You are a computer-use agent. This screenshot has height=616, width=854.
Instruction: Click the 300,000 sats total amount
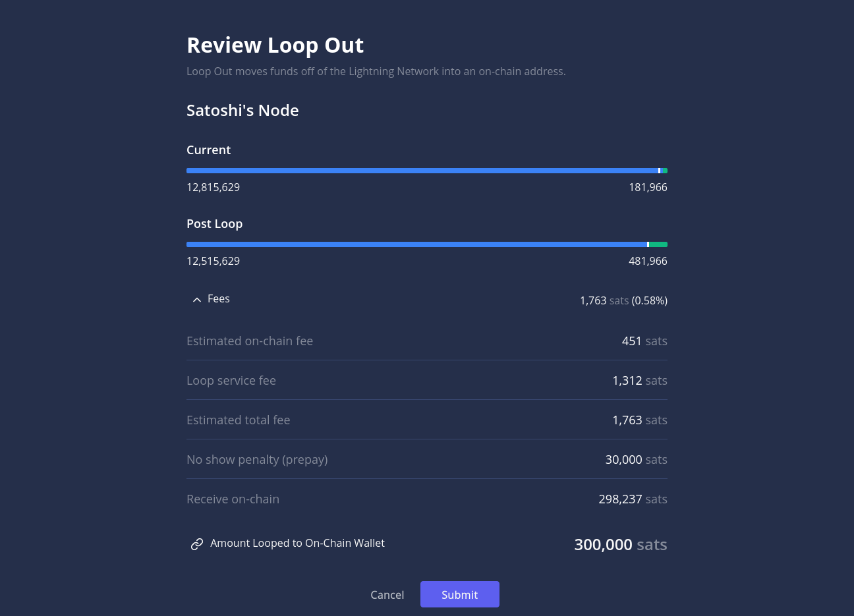click(x=621, y=545)
